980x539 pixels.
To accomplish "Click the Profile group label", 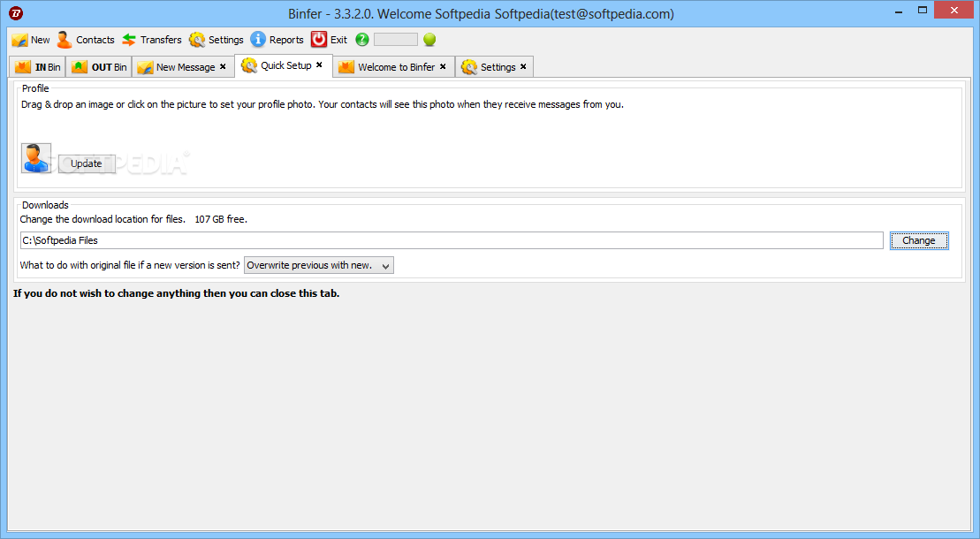I will click(35, 88).
